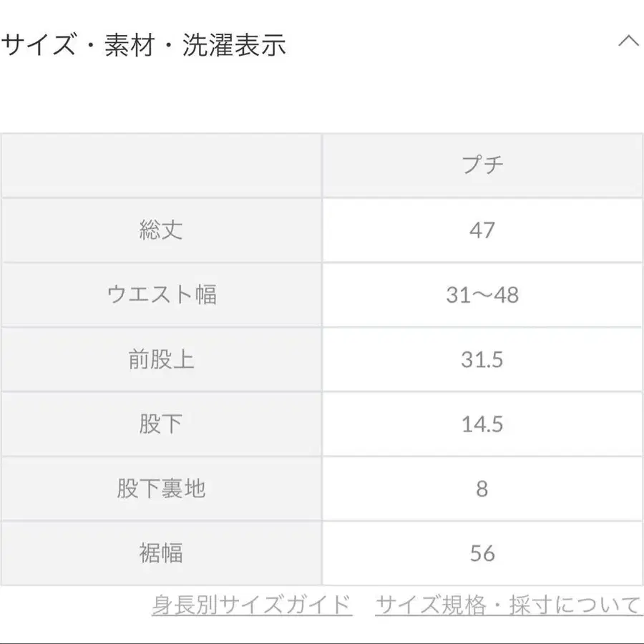Select the 31.5 front rise value

click(x=484, y=359)
